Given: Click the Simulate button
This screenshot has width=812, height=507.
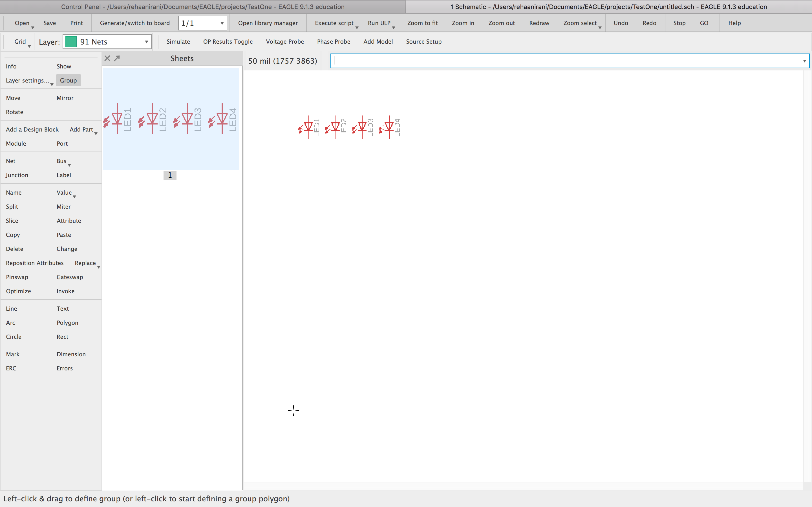Looking at the screenshot, I should [178, 41].
